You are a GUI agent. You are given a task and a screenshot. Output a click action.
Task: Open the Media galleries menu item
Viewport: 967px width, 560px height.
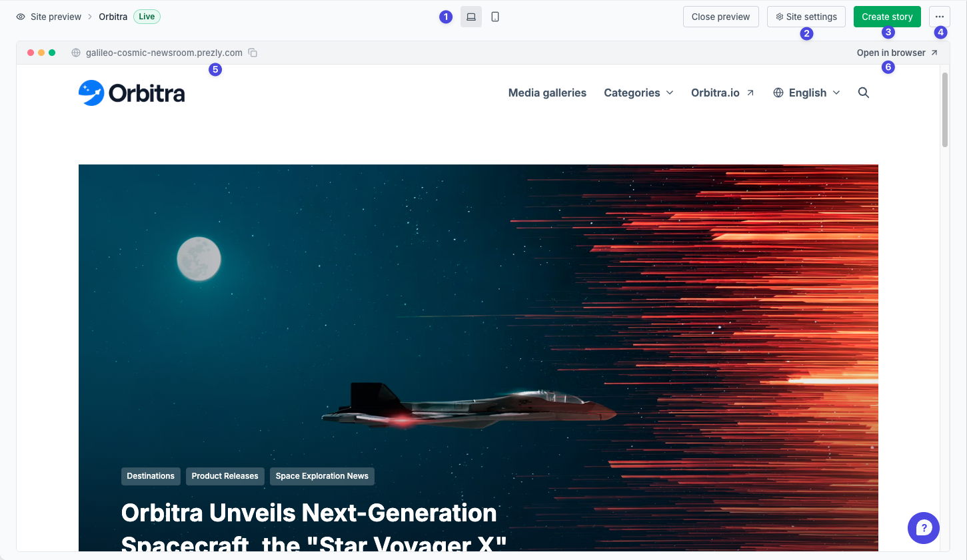tap(547, 93)
